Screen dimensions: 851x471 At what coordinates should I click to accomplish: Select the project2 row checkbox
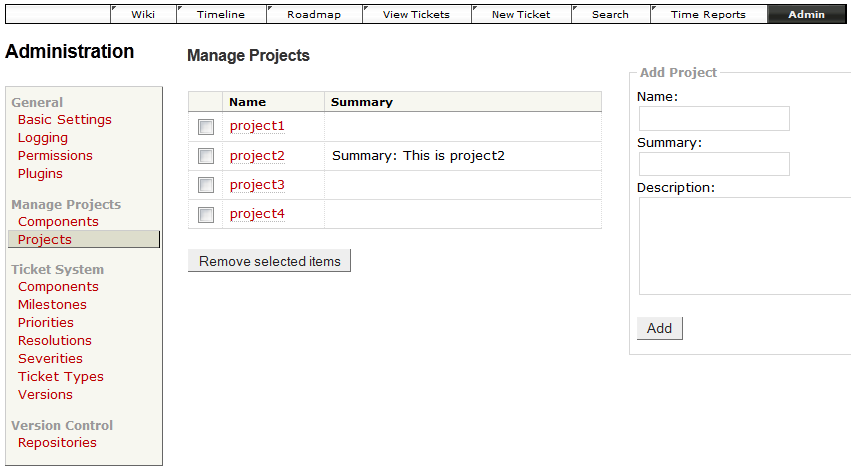[206, 156]
